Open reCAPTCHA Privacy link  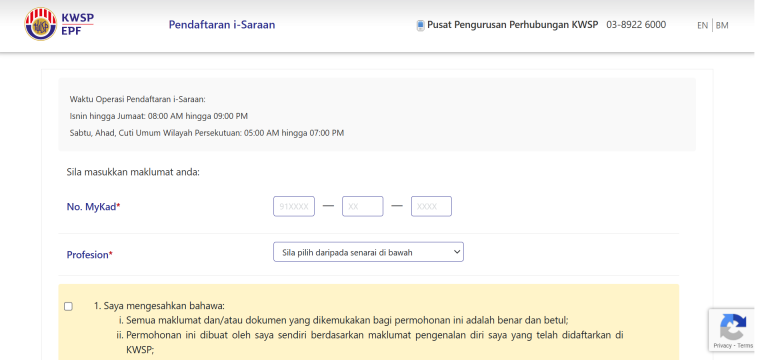[x=722, y=346]
